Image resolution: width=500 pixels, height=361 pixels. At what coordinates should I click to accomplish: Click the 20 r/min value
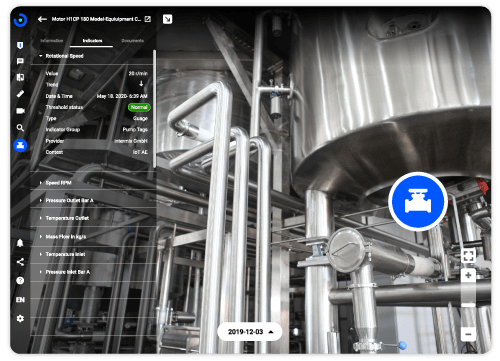(138, 73)
